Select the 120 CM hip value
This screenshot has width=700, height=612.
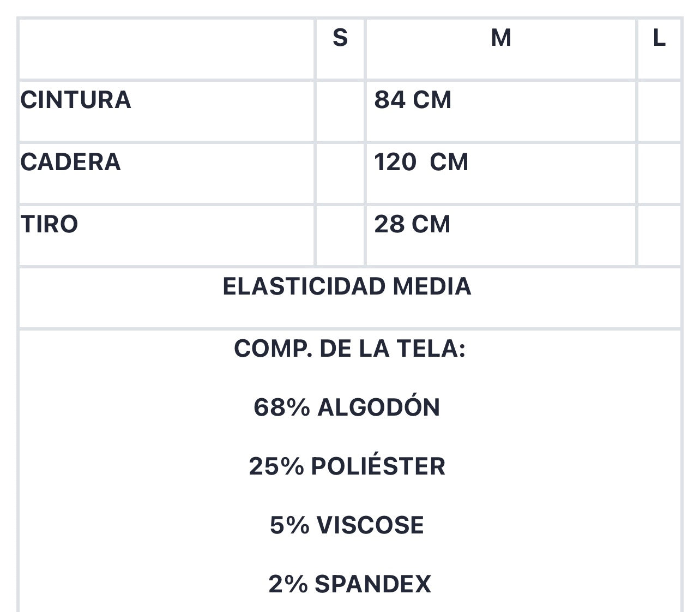(421, 162)
